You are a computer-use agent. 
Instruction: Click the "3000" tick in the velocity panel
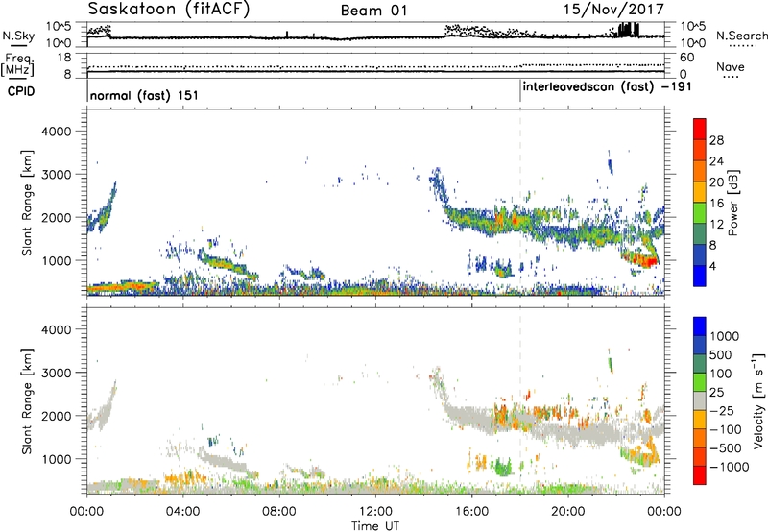(56, 373)
